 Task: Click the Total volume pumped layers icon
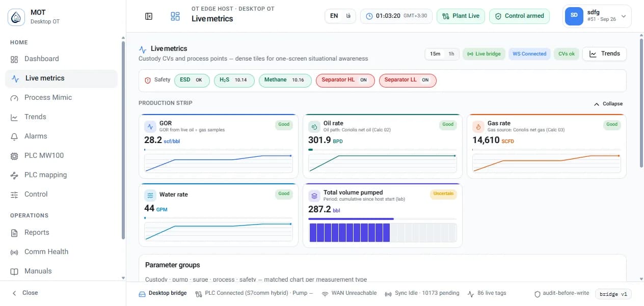tap(314, 196)
